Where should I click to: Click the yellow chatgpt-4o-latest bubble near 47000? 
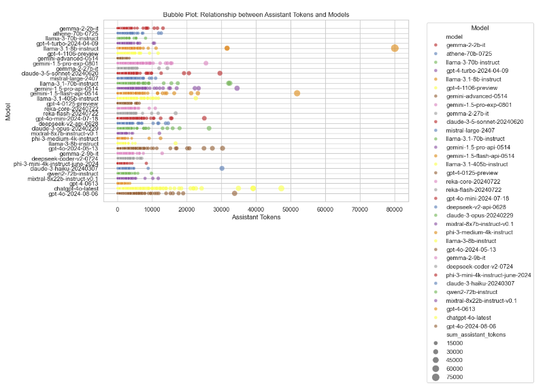[281, 189]
